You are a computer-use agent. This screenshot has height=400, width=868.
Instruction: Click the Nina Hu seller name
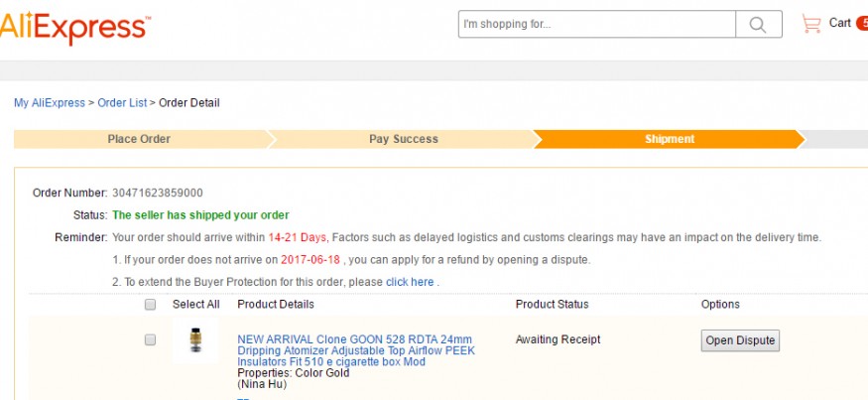262,384
